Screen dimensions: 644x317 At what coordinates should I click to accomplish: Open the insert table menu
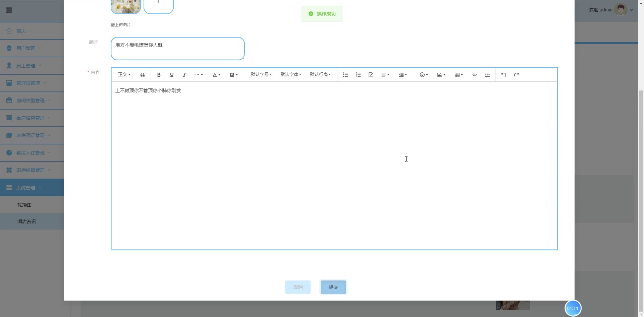(459, 75)
